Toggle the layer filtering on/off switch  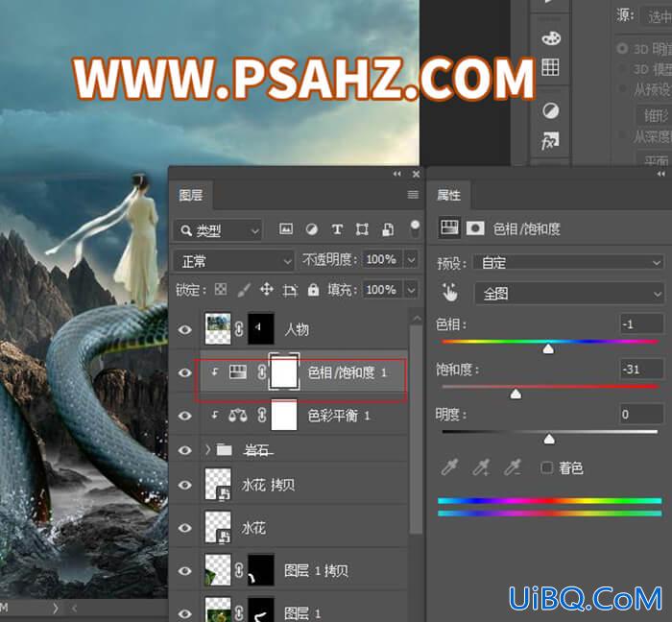point(415,228)
